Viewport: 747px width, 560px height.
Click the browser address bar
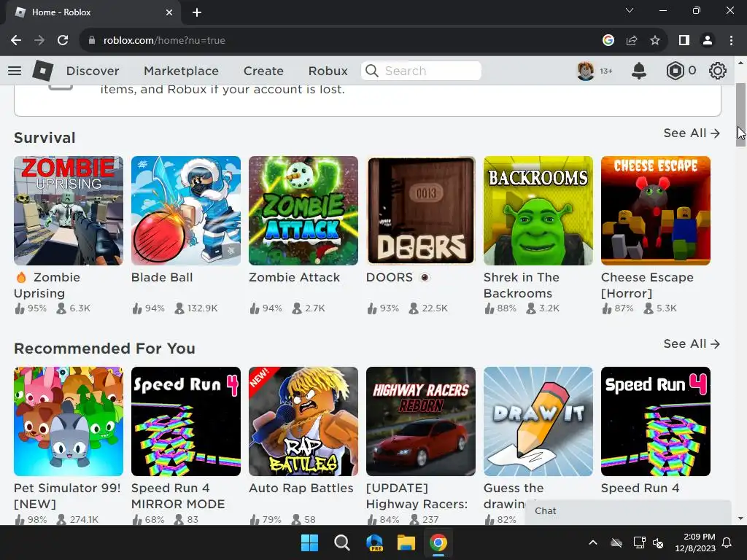click(343, 41)
